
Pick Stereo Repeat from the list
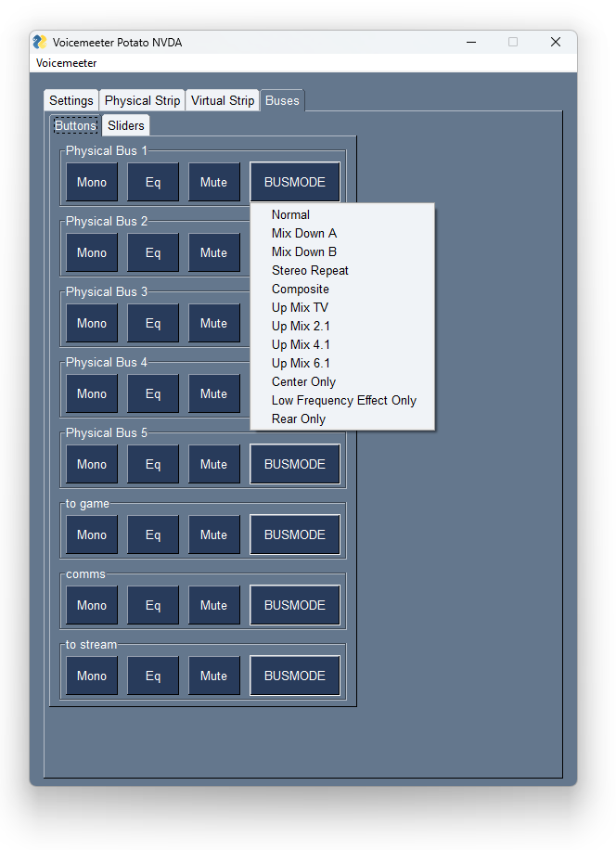tap(310, 270)
